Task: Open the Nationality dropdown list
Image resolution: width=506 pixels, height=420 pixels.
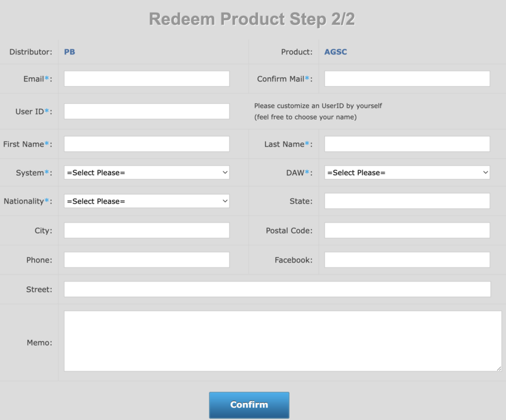Action: [x=147, y=201]
